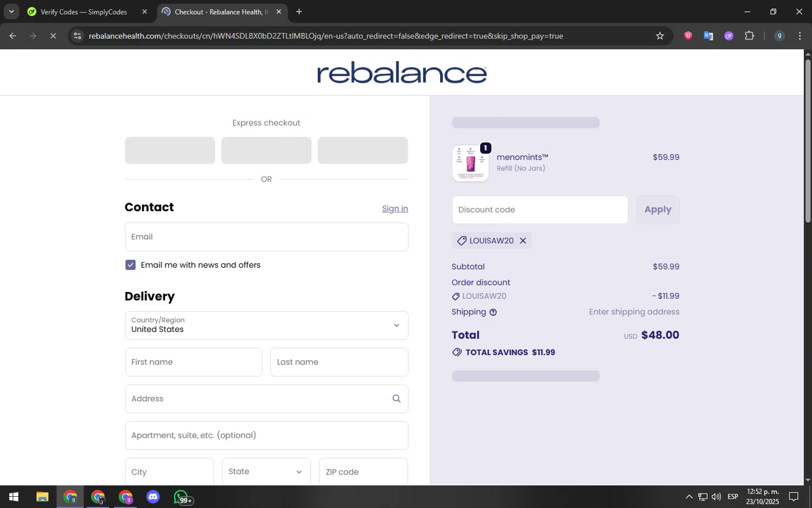Click the taskbar clock showing 12:52 p. m.
812x508 pixels.
point(762,497)
